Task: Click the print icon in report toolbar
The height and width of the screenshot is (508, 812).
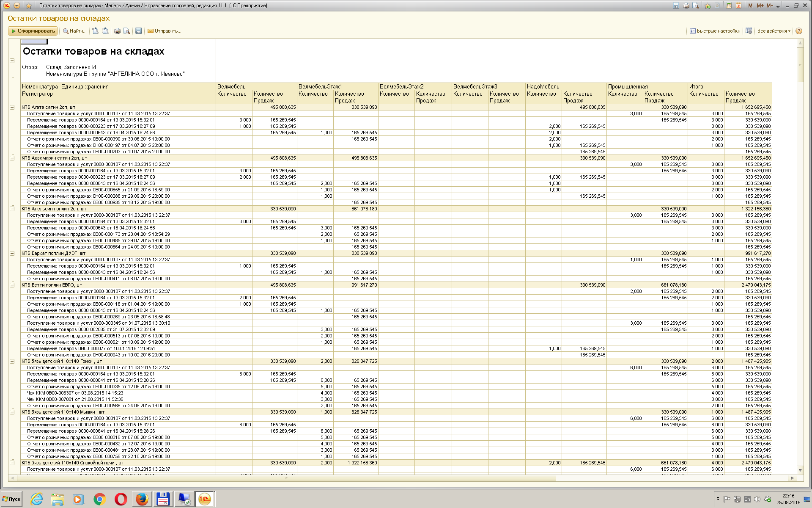Action: [x=117, y=31]
